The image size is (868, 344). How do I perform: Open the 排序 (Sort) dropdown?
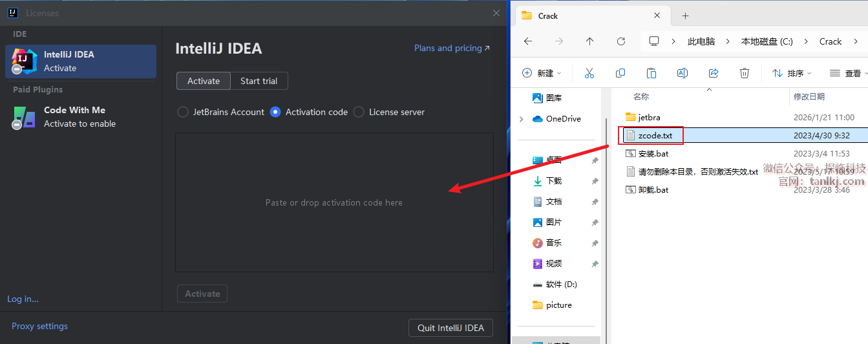tap(792, 73)
